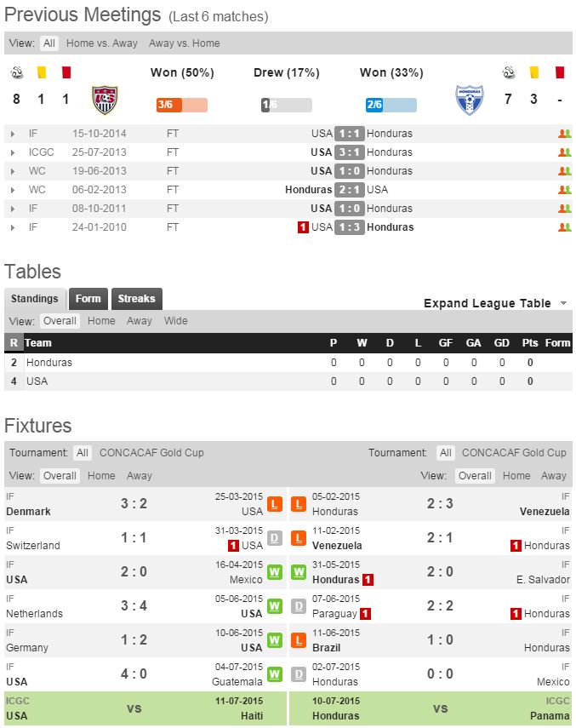Click the green W badge for USA vs Mexico
576x728 pixels.
275,572
